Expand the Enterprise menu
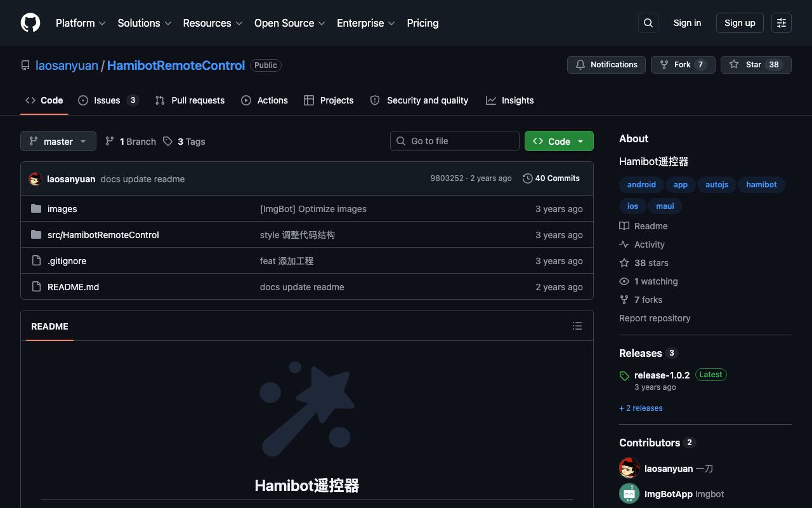 (366, 23)
